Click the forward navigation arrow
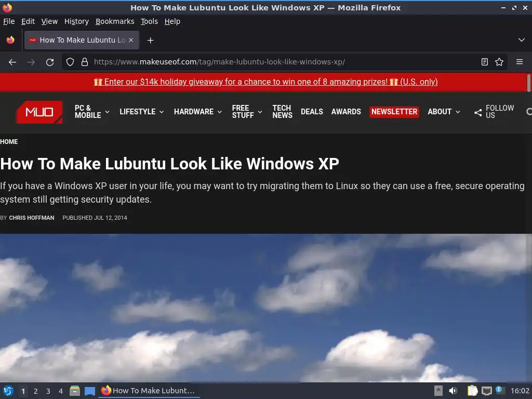532x399 pixels. tap(31, 62)
